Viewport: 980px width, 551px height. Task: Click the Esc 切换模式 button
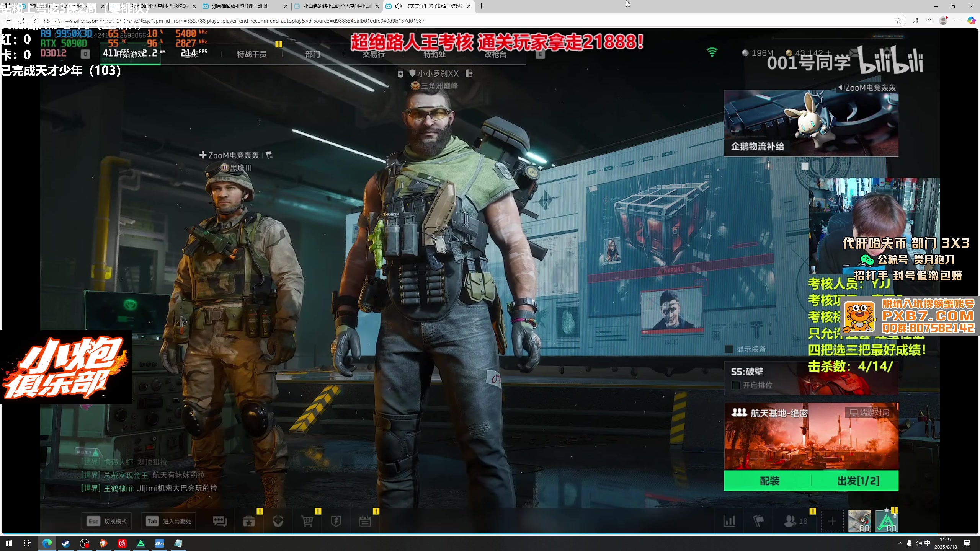[x=106, y=521]
